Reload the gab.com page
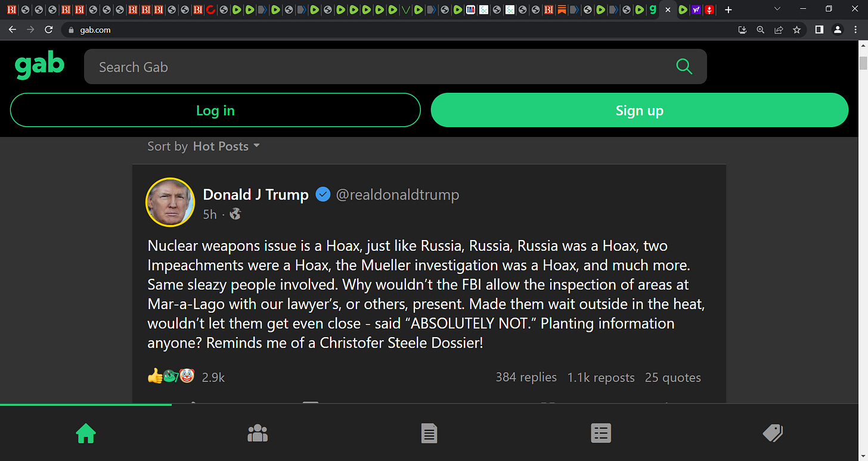Viewport: 868px width, 461px height. point(49,30)
